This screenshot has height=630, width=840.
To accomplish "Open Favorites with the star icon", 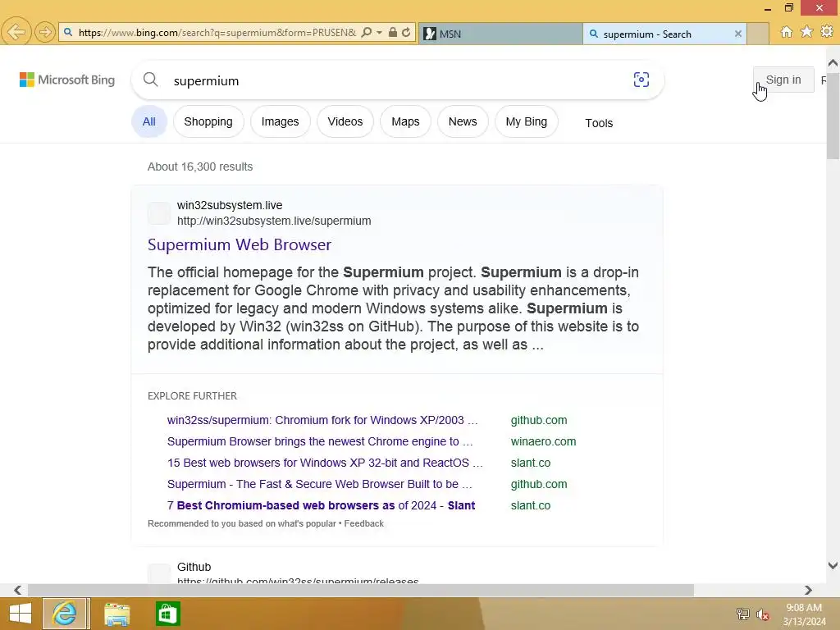I will [x=807, y=32].
